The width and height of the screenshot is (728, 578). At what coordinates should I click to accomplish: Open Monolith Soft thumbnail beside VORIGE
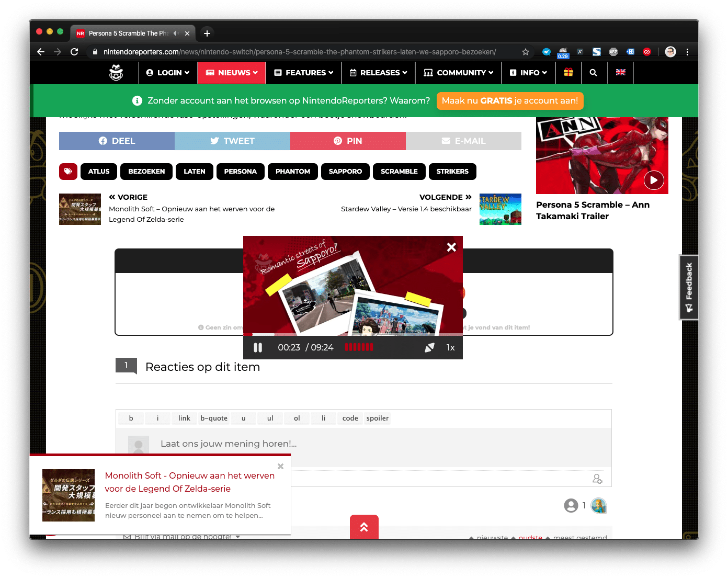(80, 209)
